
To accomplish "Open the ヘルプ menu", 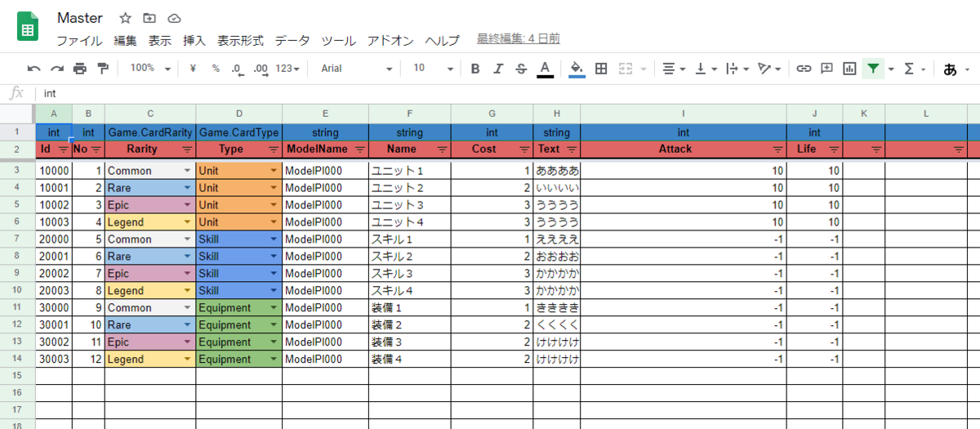I will pos(442,40).
